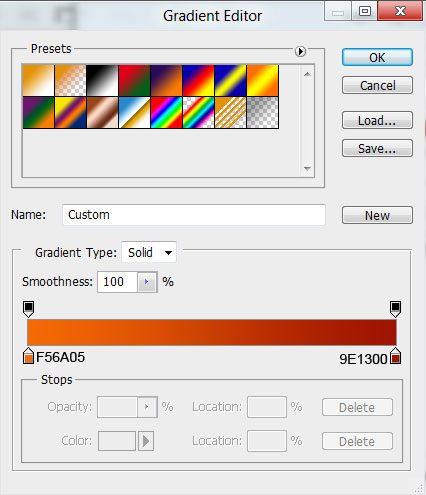
Task: Click the presets scroll down arrow
Action: (x=307, y=169)
